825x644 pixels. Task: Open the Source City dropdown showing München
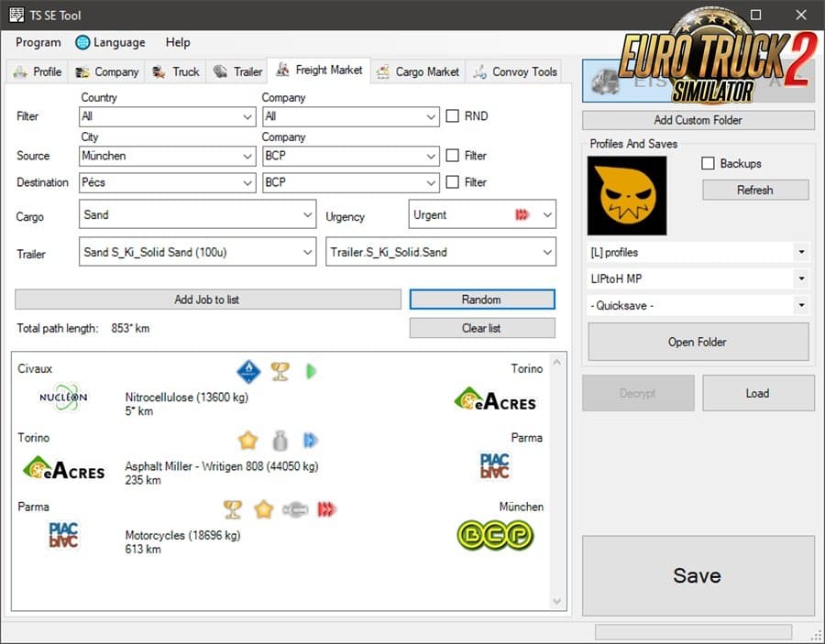tap(168, 156)
